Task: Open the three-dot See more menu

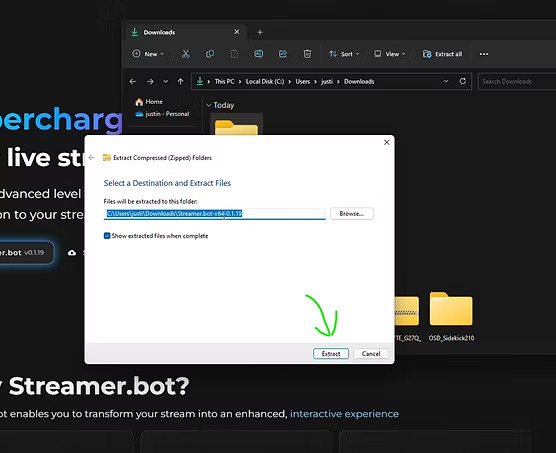Action: tap(484, 54)
